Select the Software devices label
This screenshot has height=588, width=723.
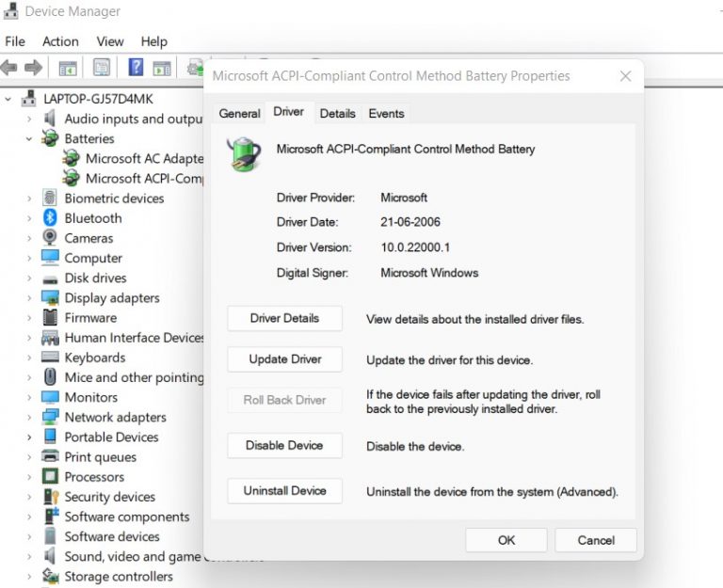coord(112,536)
